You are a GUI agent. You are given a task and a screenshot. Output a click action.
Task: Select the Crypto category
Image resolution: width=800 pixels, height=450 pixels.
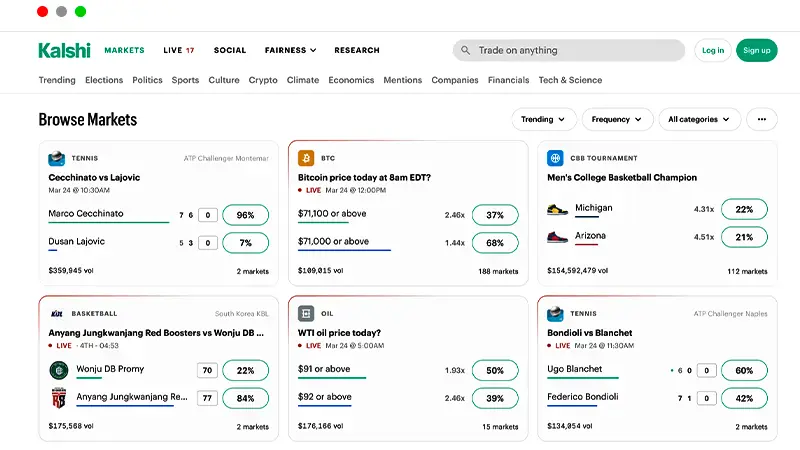point(263,80)
